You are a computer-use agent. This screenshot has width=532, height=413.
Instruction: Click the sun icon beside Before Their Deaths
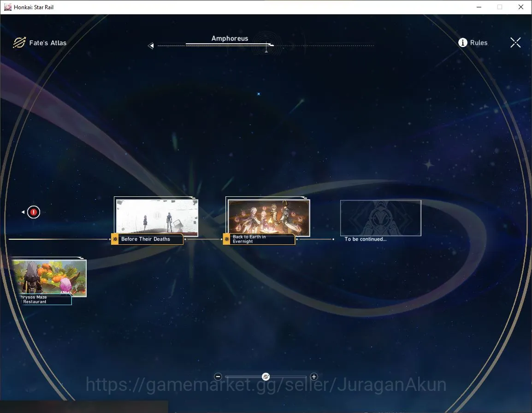click(115, 239)
